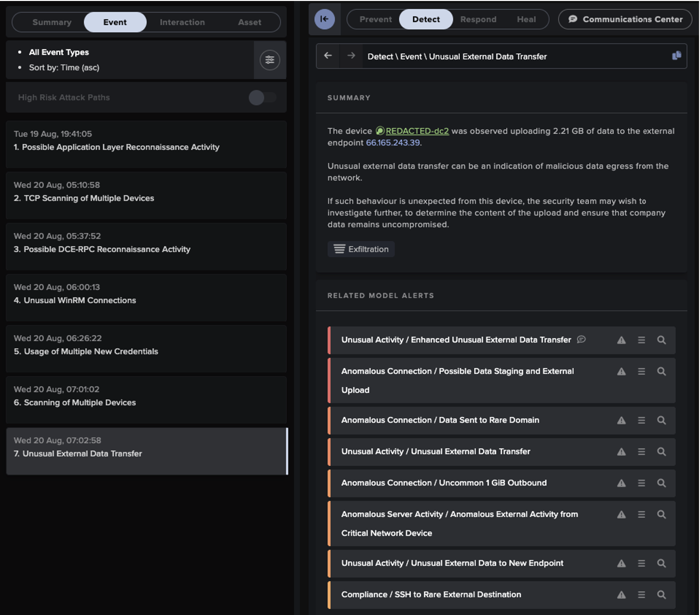Switch to the Interaction tab

click(x=182, y=22)
